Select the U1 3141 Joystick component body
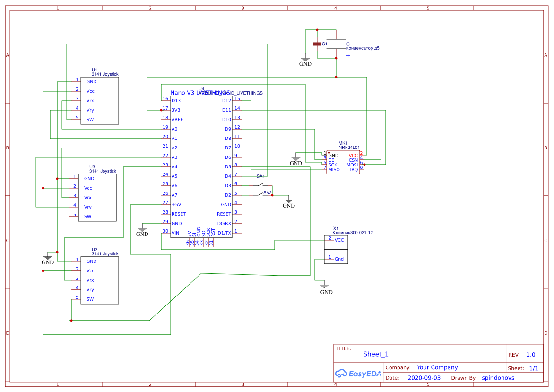554x392 pixels. pyautogui.click(x=99, y=101)
